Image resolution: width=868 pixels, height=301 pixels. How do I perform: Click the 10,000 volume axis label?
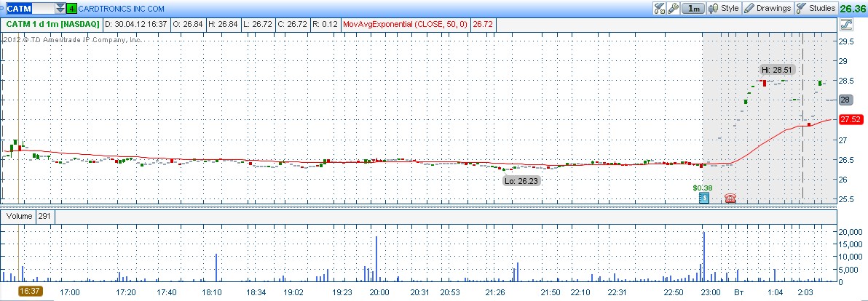[x=851, y=257]
